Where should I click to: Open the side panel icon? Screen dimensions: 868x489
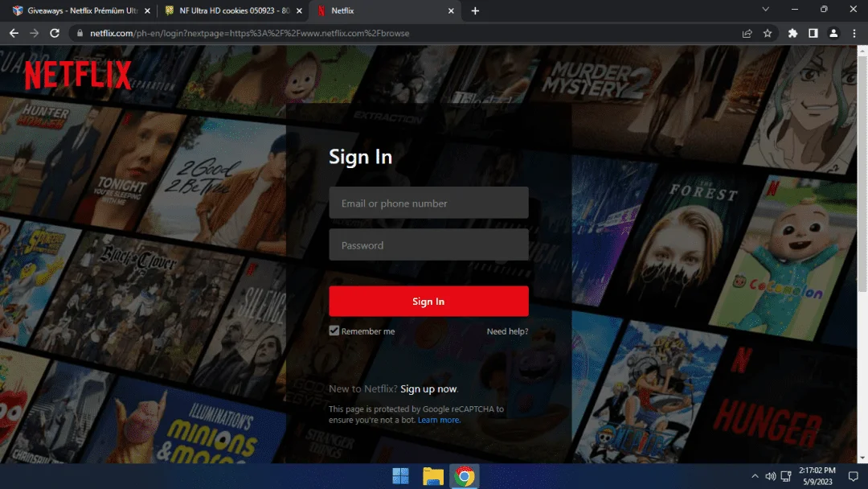pyautogui.click(x=813, y=33)
